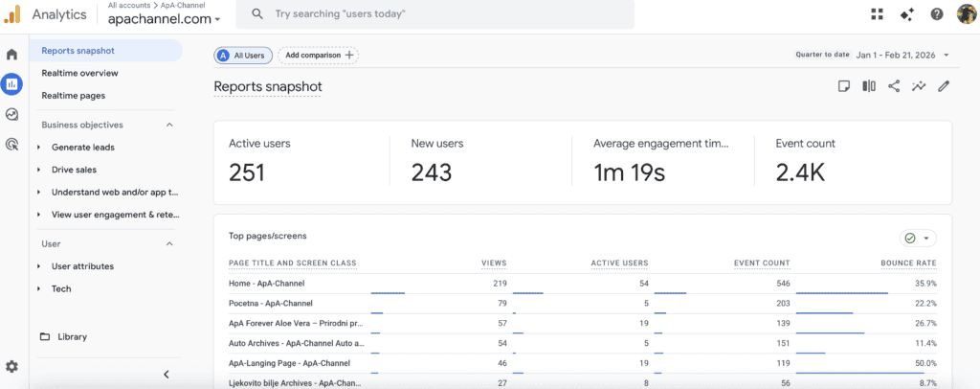Image resolution: width=980 pixels, height=389 pixels.
Task: Open the Help question mark icon
Action: point(936,14)
